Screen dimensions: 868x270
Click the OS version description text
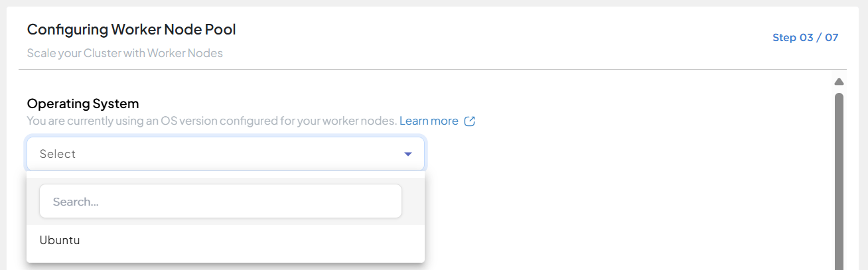pos(212,121)
